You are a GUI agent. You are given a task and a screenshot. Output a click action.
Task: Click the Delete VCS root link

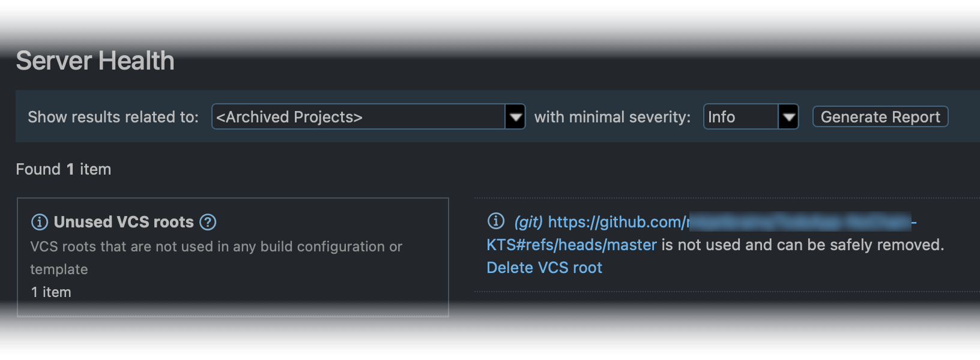coord(543,267)
